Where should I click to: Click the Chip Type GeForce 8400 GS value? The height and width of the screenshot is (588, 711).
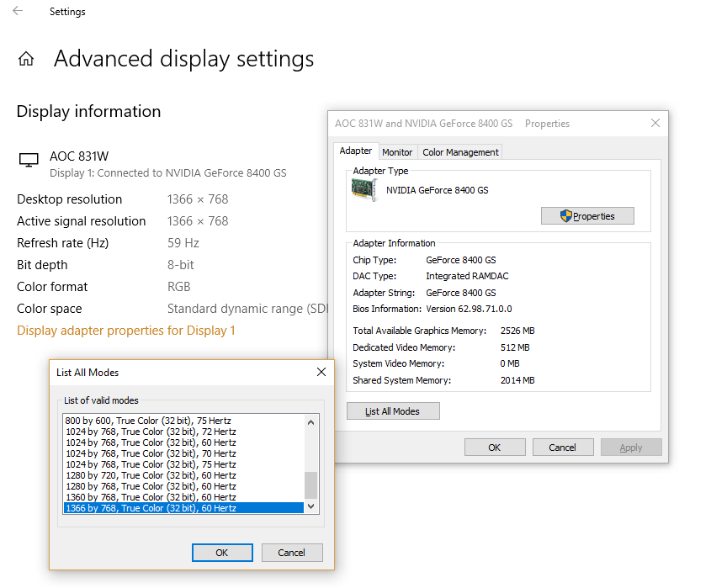click(x=461, y=260)
